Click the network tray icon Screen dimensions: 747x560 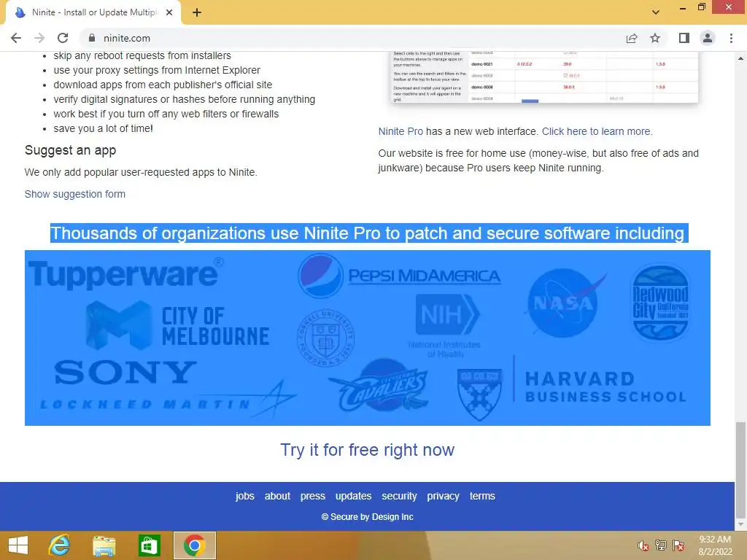tap(661, 545)
